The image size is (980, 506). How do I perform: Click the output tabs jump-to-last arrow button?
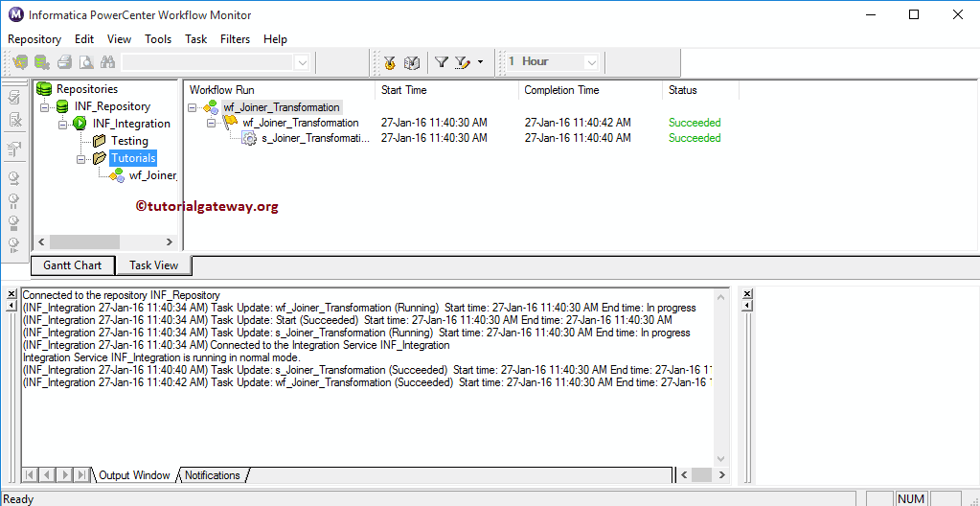[x=81, y=475]
